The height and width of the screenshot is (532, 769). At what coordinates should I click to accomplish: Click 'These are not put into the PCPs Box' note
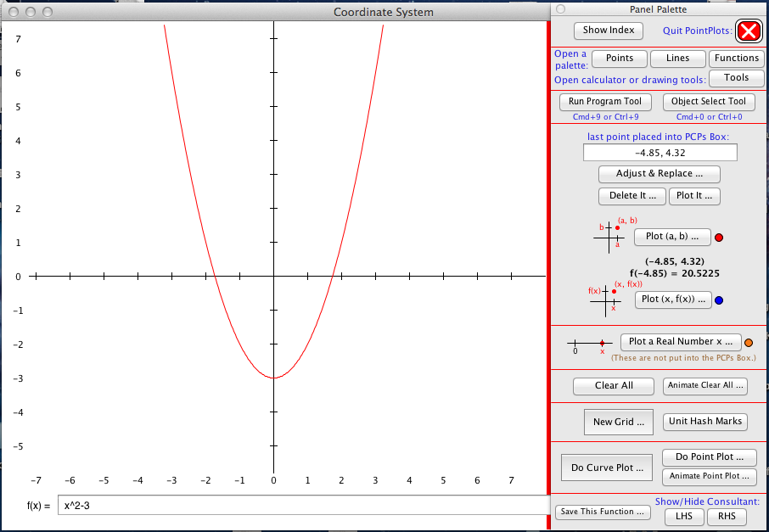tap(683, 358)
